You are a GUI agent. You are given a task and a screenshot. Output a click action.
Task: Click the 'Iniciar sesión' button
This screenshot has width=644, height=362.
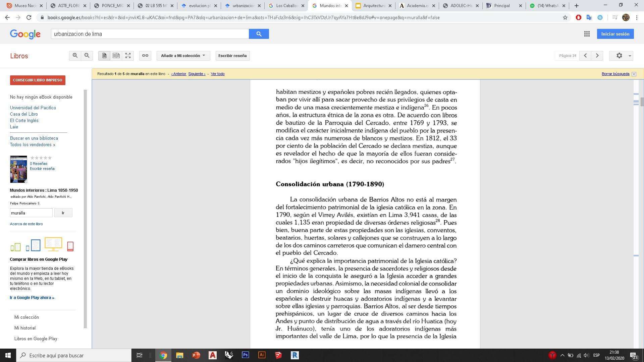pos(615,34)
